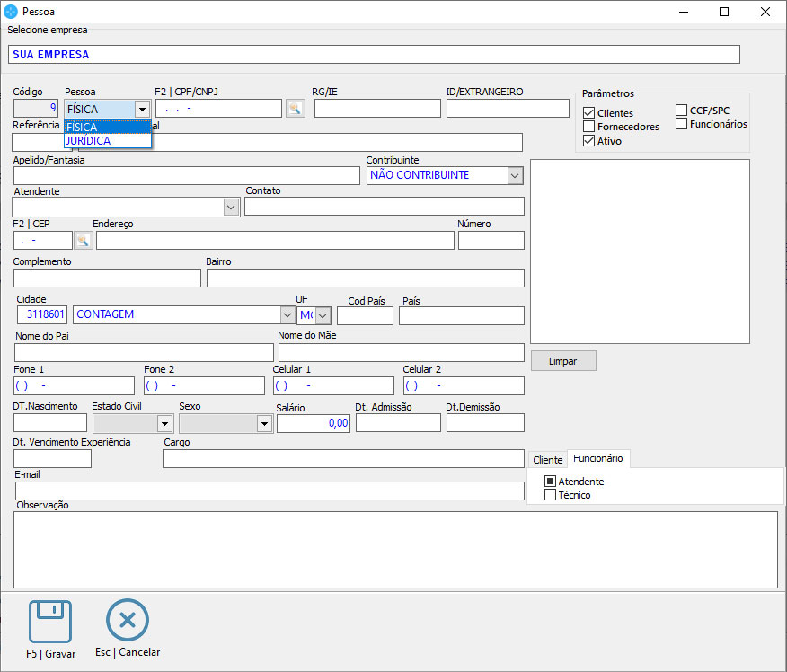Uncheck the Ativo checkbox

(x=589, y=141)
